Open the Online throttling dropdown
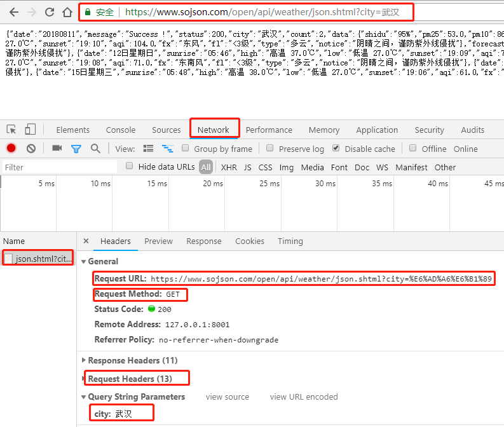 (465, 149)
